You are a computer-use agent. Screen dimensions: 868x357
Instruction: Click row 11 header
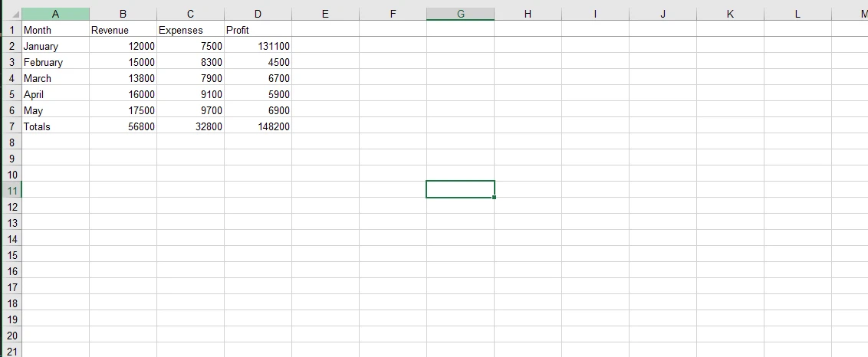(x=11, y=190)
